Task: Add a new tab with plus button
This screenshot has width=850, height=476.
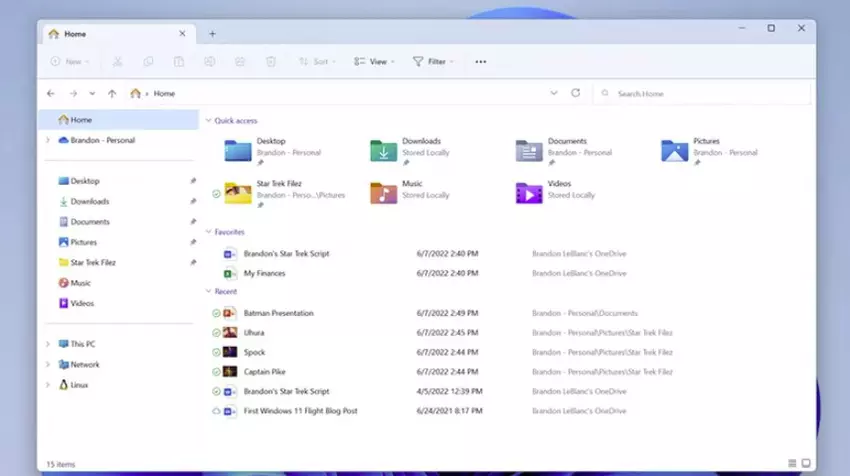Action: point(212,34)
